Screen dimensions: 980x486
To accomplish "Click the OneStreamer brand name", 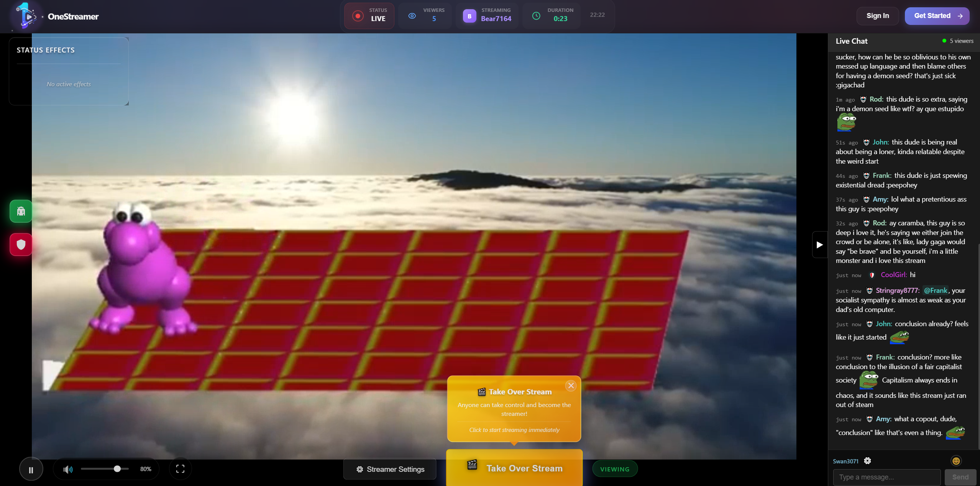I will (73, 16).
